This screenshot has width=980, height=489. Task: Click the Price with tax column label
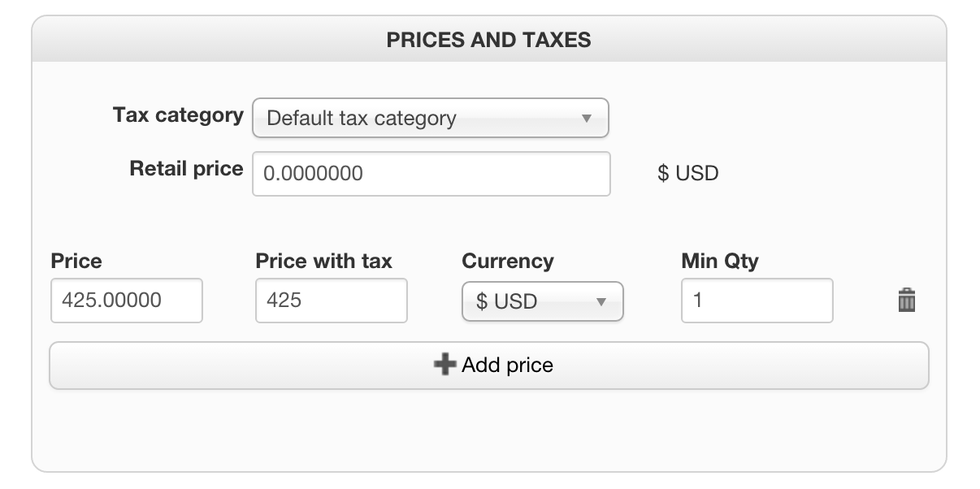[323, 261]
